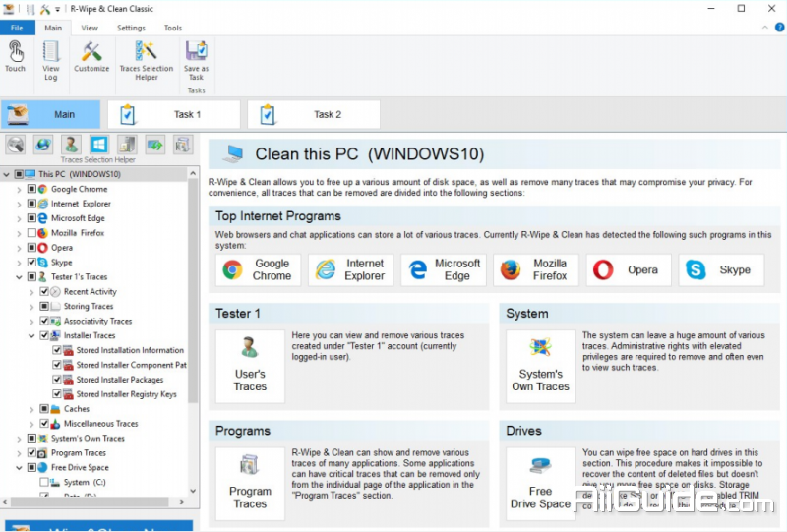
Task: Open the File menu
Action: click(x=17, y=28)
